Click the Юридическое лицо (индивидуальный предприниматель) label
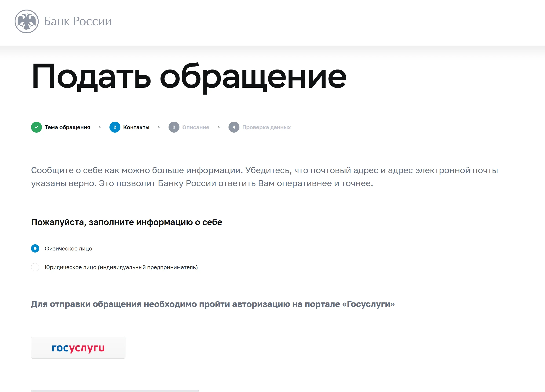 (121, 267)
